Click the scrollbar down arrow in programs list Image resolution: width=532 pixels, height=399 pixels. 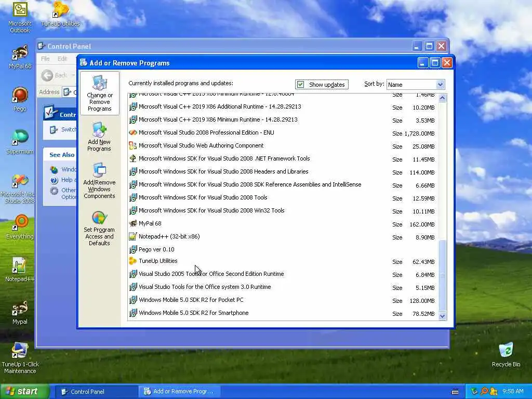[442, 316]
